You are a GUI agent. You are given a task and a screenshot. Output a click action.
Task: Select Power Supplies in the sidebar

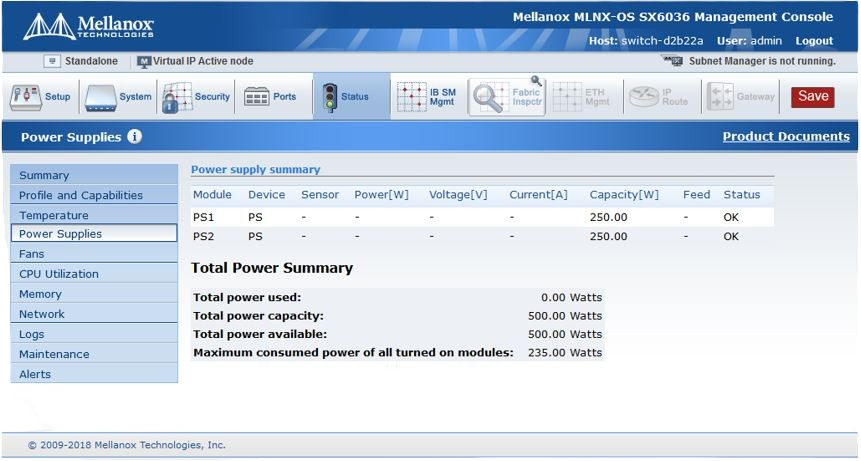94,233
